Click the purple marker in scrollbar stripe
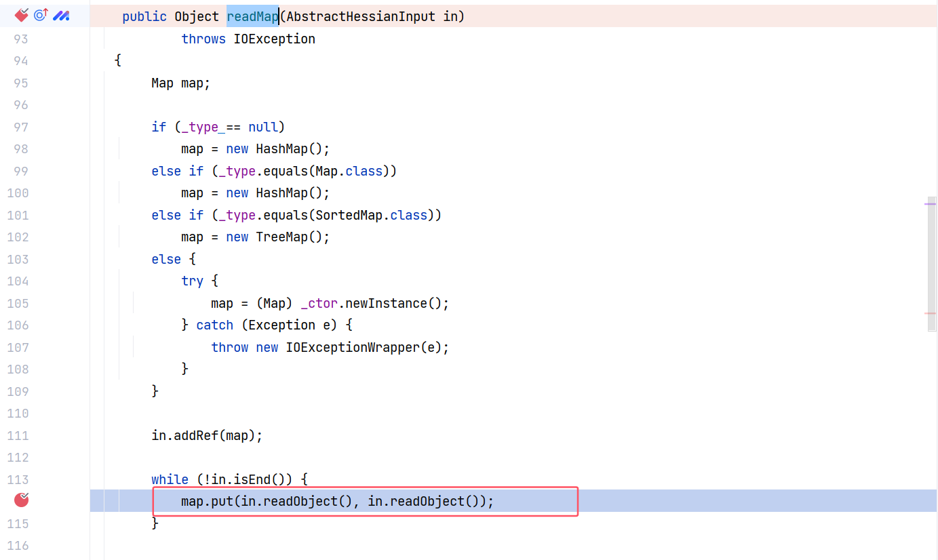938x560 pixels. pyautogui.click(x=930, y=203)
